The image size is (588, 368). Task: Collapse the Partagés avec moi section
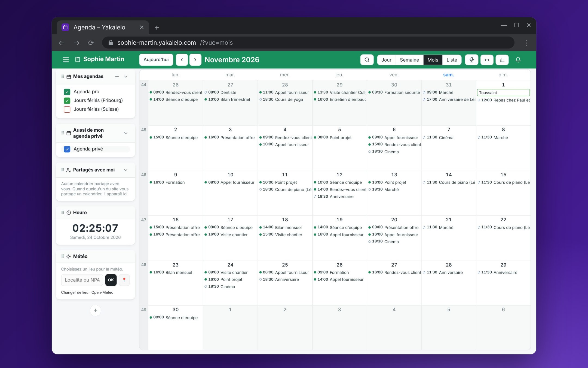126,170
